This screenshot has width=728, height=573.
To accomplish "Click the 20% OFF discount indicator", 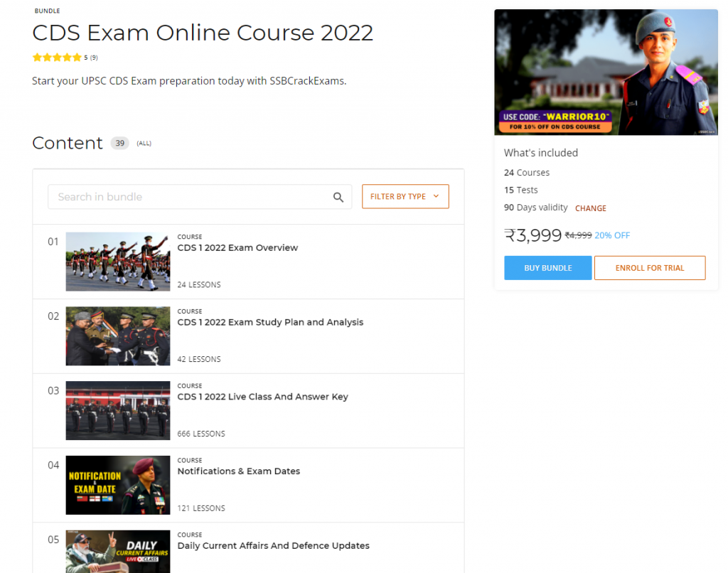I will (x=611, y=235).
